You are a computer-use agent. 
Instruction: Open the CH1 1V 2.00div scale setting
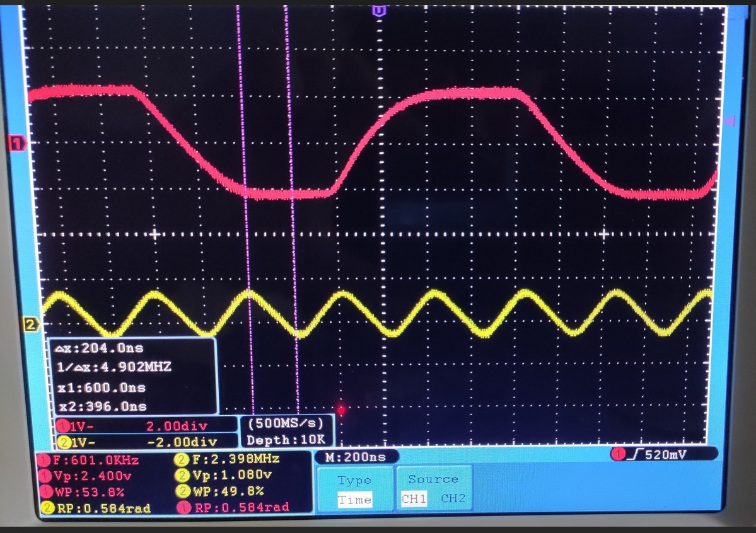click(x=146, y=425)
